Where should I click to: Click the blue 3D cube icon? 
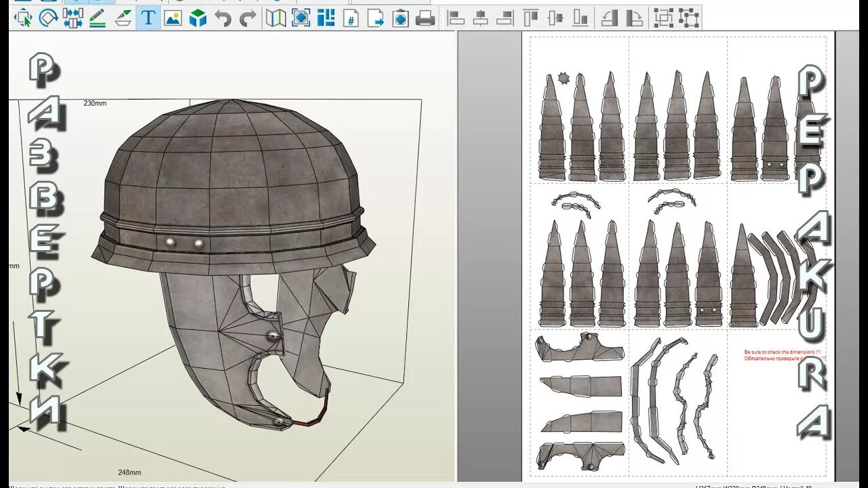[x=198, y=18]
